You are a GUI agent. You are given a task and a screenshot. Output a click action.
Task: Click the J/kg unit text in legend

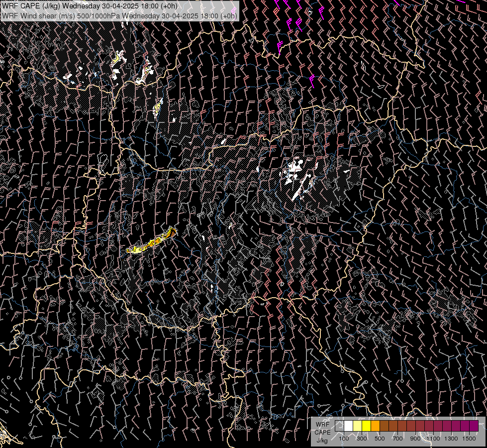click(x=322, y=440)
